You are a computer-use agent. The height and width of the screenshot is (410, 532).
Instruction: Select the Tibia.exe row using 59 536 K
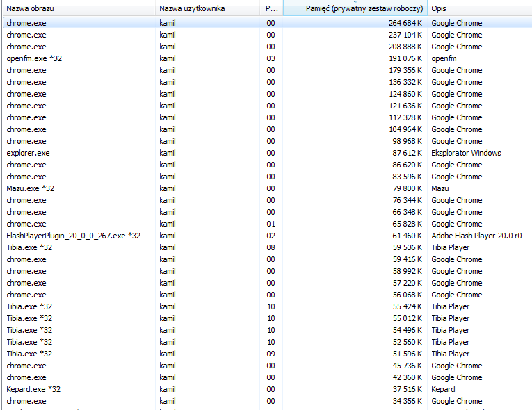click(30, 247)
